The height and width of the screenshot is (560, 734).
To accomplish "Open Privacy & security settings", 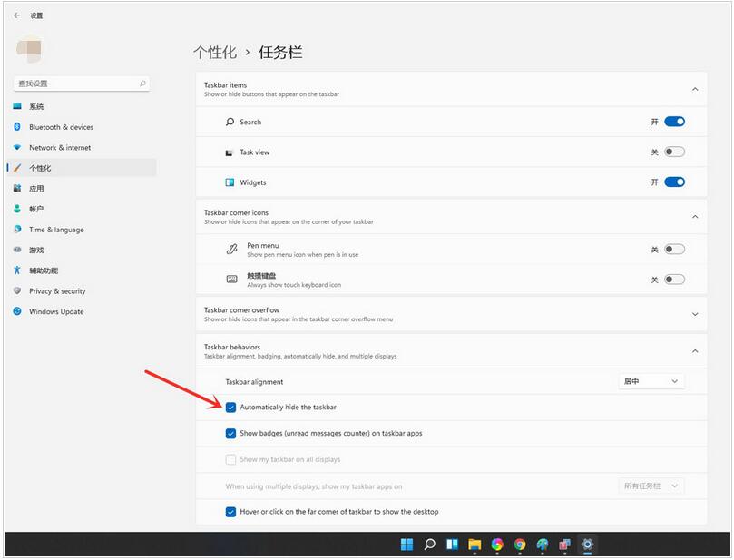I will point(82,290).
